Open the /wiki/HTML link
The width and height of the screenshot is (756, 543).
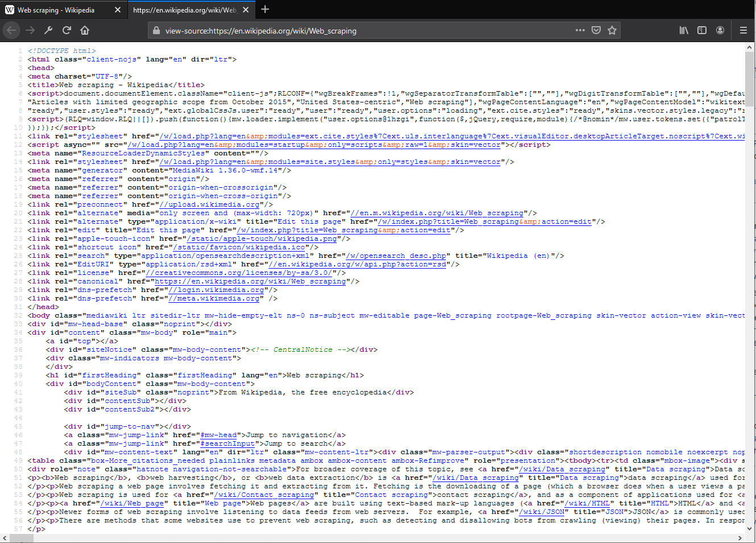click(x=587, y=503)
